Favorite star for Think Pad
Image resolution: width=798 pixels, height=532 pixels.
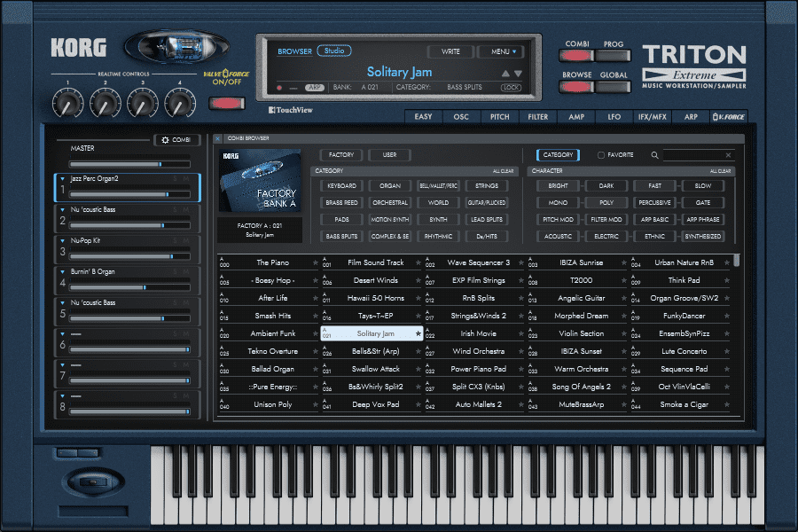pos(727,280)
